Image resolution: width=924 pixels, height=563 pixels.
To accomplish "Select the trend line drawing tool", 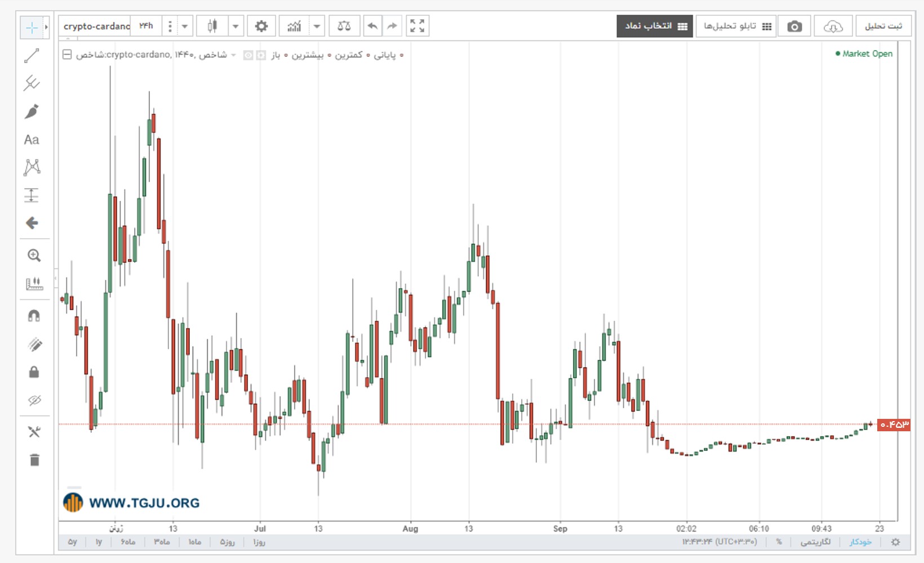I will pos(32,56).
